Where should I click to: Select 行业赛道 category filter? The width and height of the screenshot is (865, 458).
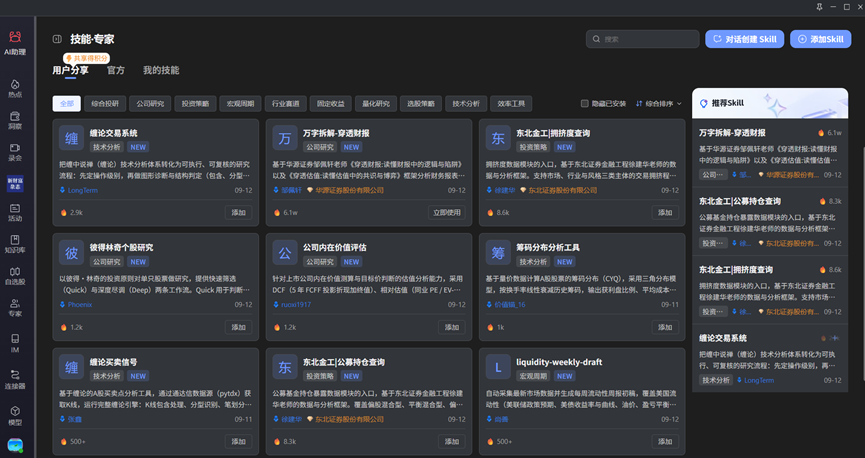[286, 104]
